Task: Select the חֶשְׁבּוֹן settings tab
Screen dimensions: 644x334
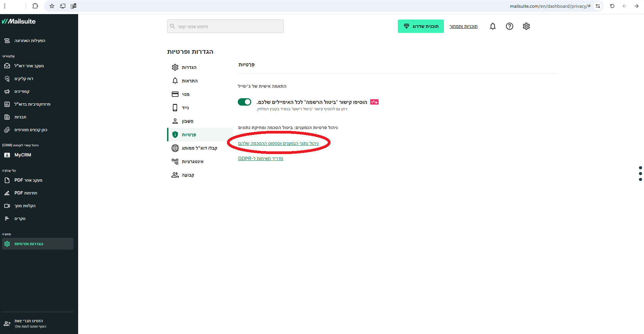Action: click(x=187, y=121)
